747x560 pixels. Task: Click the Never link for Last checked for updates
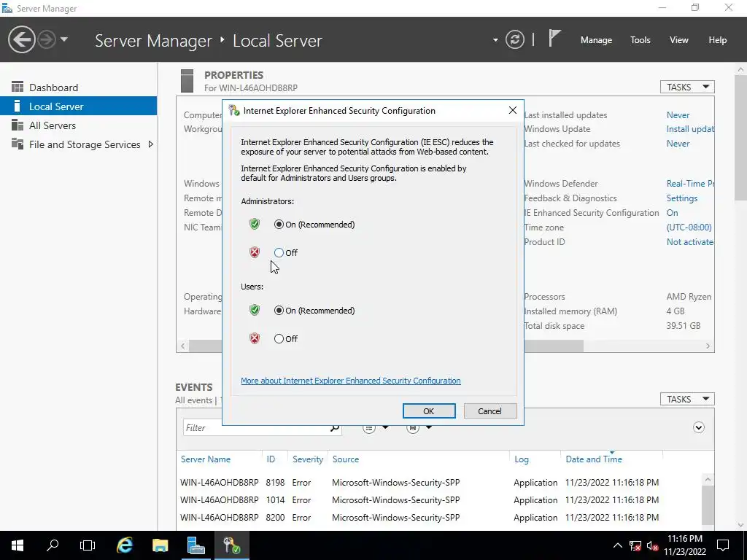coord(678,144)
